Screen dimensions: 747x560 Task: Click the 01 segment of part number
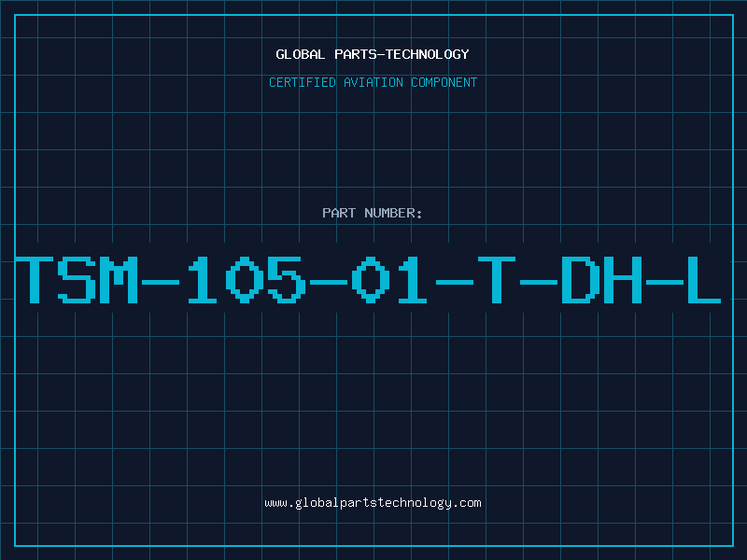(x=388, y=279)
